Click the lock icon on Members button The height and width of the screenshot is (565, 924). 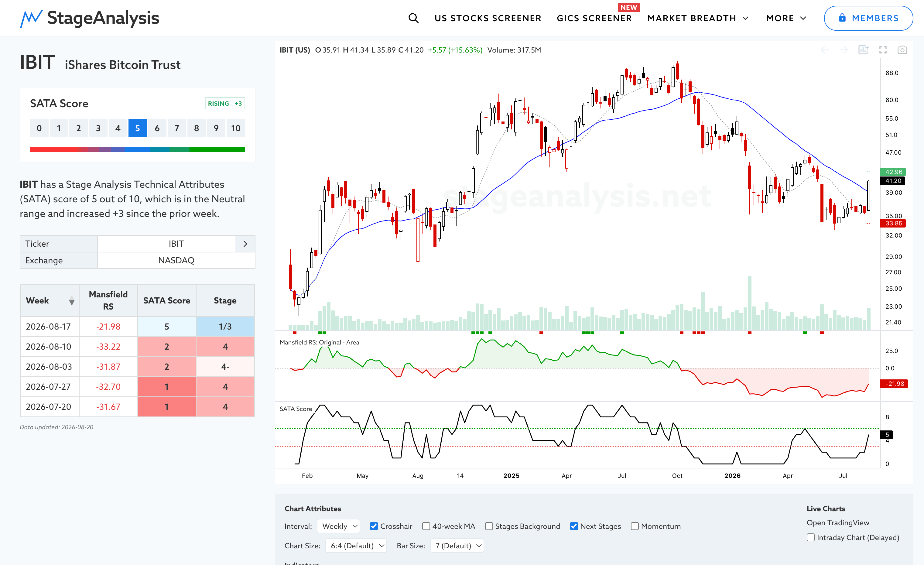coord(842,18)
